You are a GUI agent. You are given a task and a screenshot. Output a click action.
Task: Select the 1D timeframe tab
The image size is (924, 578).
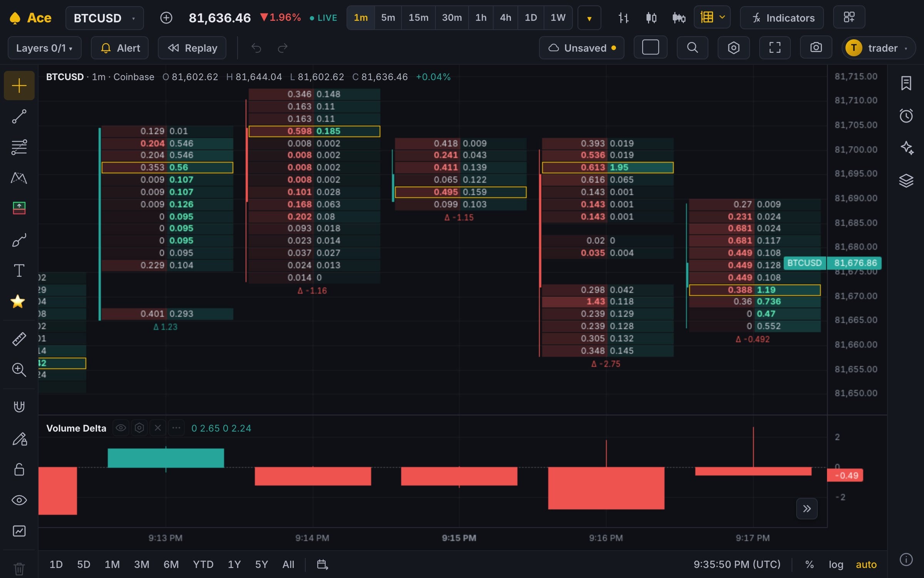531,18
